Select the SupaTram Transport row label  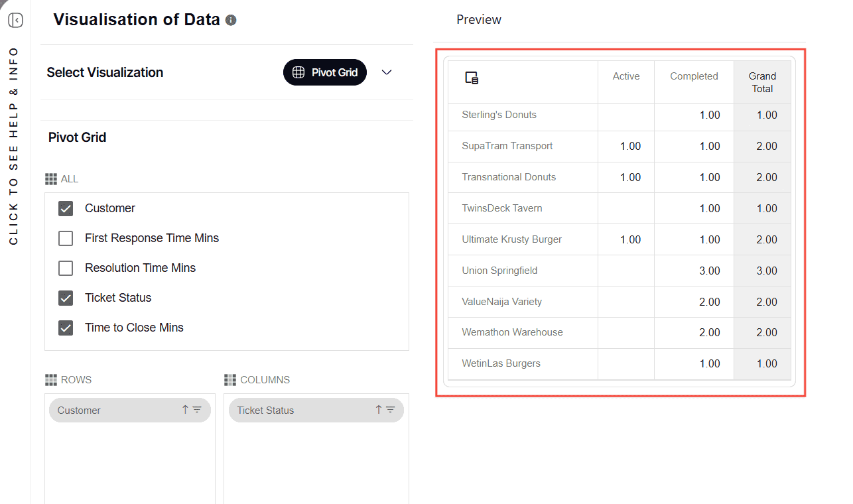click(507, 146)
